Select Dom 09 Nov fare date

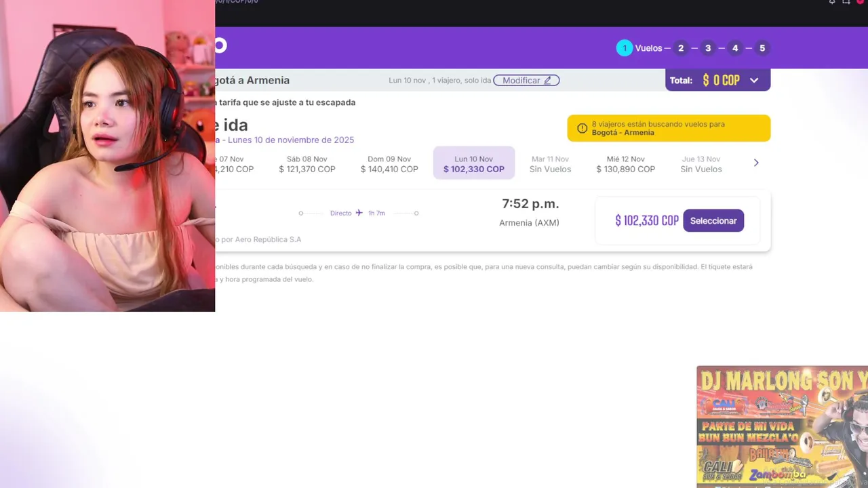(x=389, y=164)
